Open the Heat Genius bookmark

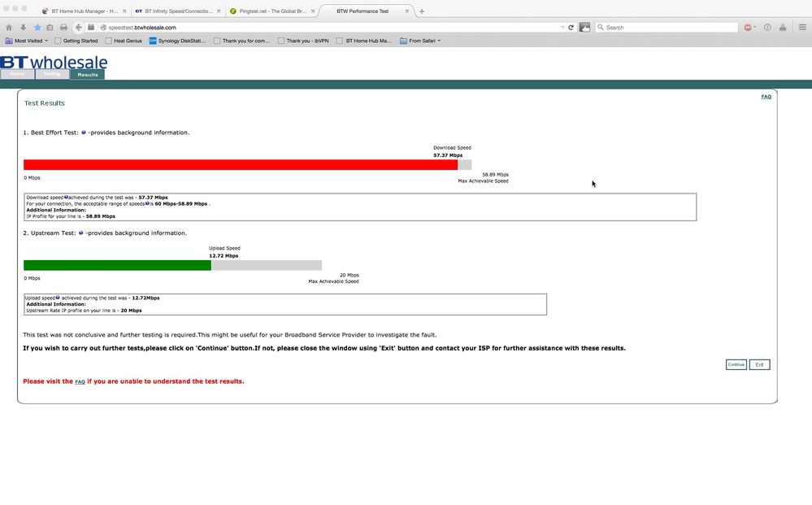[x=124, y=41]
